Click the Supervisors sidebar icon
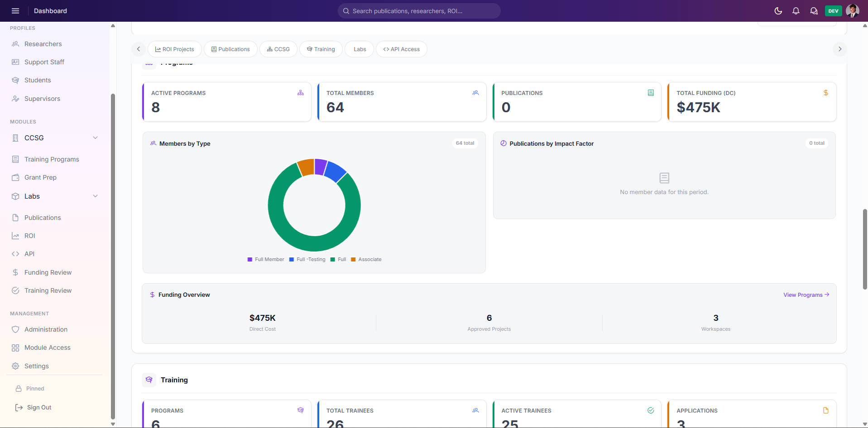Viewport: 868px width, 428px height. pos(15,99)
